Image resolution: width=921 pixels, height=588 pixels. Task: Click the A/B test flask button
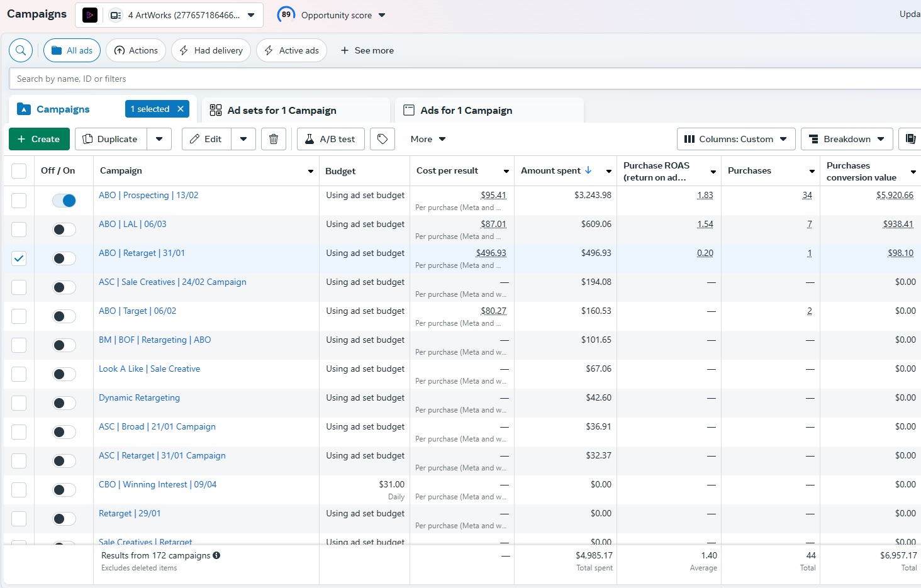[330, 139]
